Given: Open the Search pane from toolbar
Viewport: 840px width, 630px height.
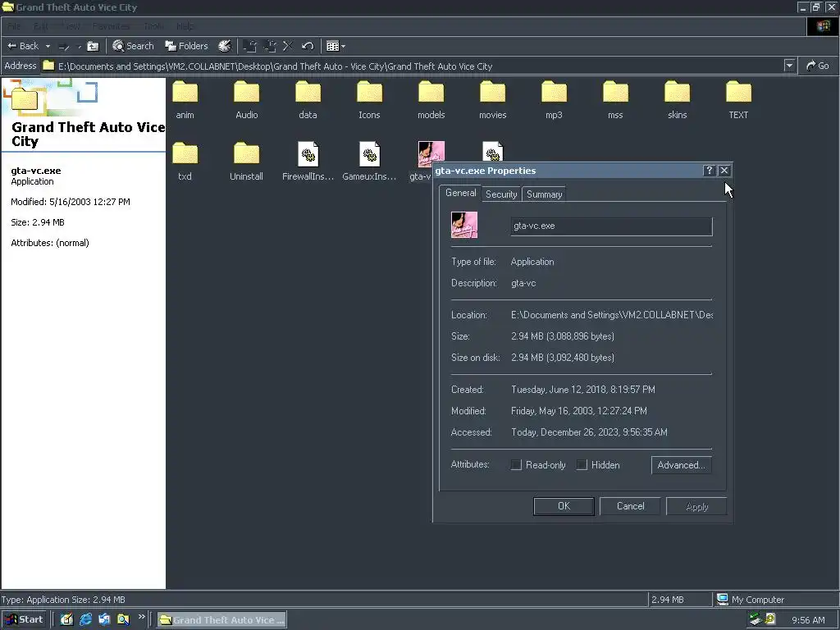Looking at the screenshot, I should pos(133,46).
